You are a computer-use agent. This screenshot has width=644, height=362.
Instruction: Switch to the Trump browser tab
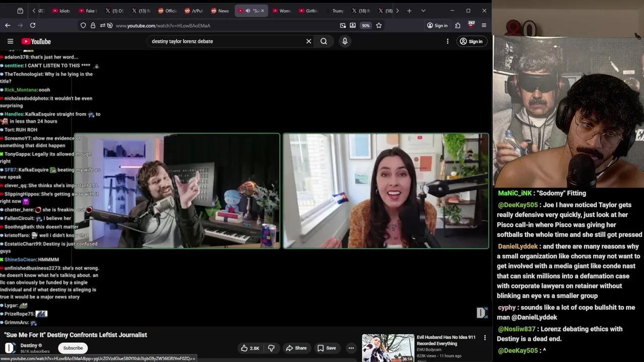[x=338, y=11]
